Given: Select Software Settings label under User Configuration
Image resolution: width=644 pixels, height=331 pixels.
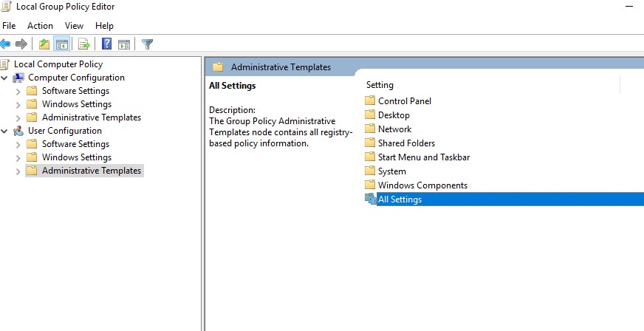Looking at the screenshot, I should (75, 144).
